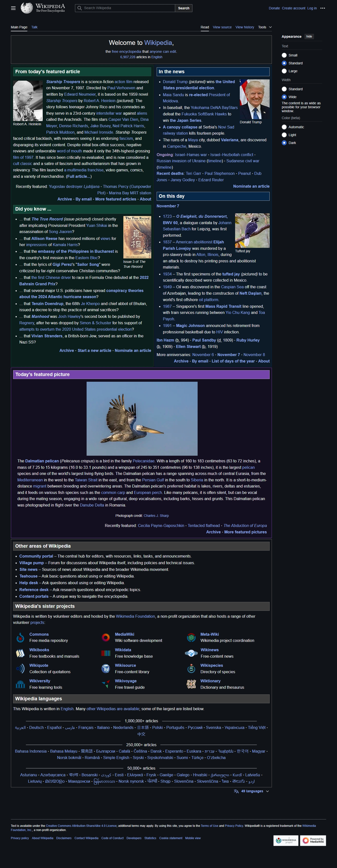Screen dimensions: 337x868
Task: Hide the Appearance panel
Action: [309, 36]
